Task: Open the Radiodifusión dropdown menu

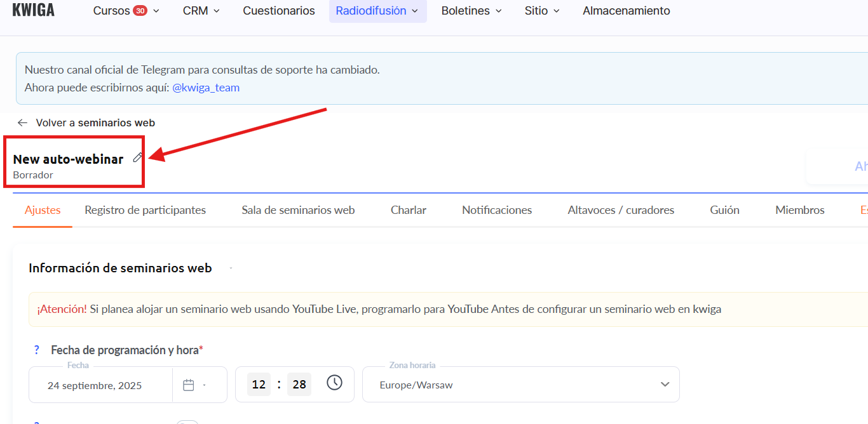Action: (377, 11)
